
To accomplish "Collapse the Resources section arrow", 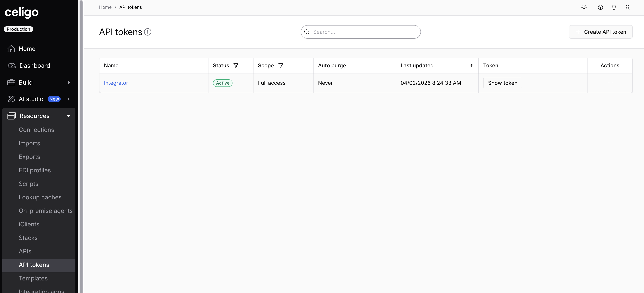I will point(68,116).
